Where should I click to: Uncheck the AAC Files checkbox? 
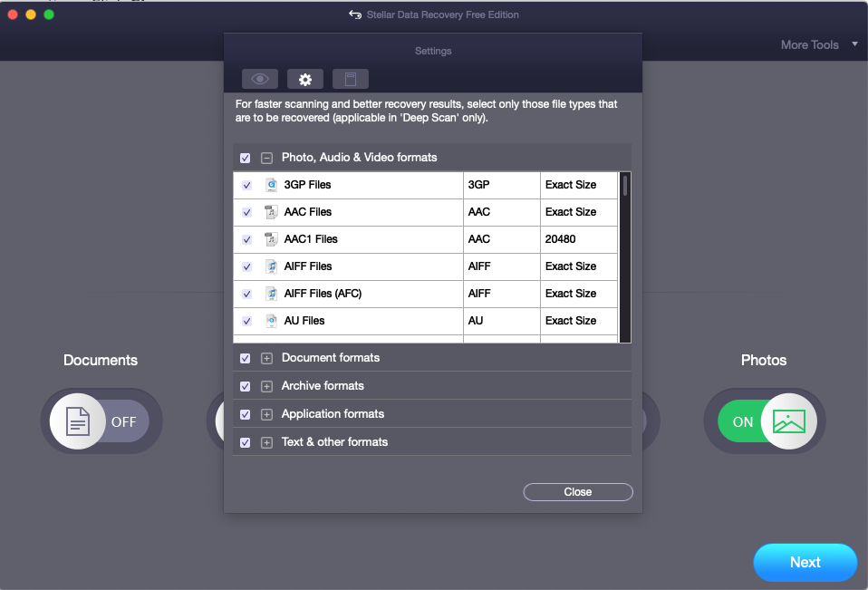click(x=246, y=213)
